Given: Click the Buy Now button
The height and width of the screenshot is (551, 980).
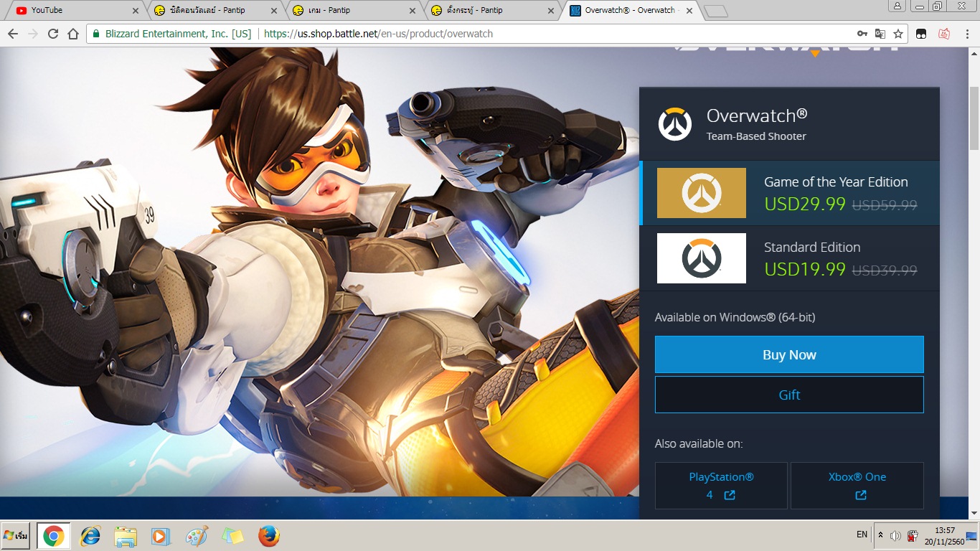Looking at the screenshot, I should point(789,354).
